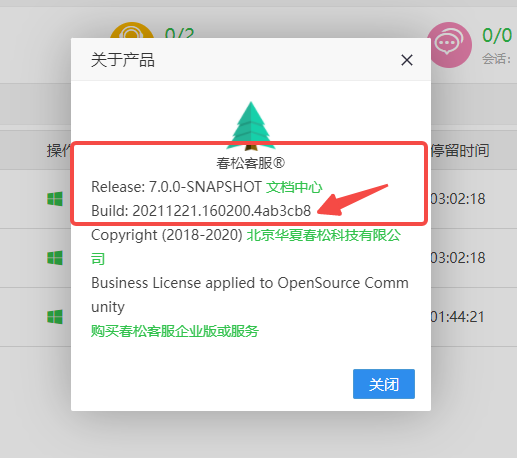Screen dimensions: 517x458
Task: Click the Release 7.0.0-SNAPSHOT text
Action: coord(176,187)
